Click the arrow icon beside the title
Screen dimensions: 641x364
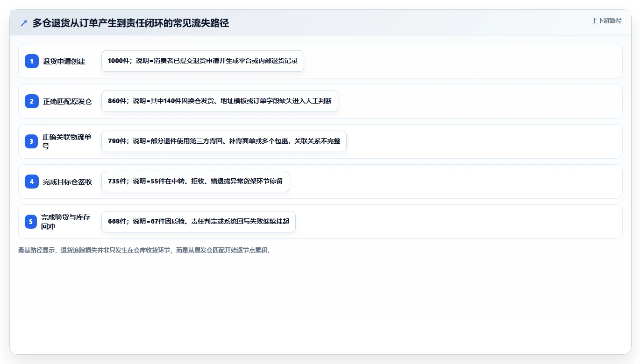click(x=24, y=23)
